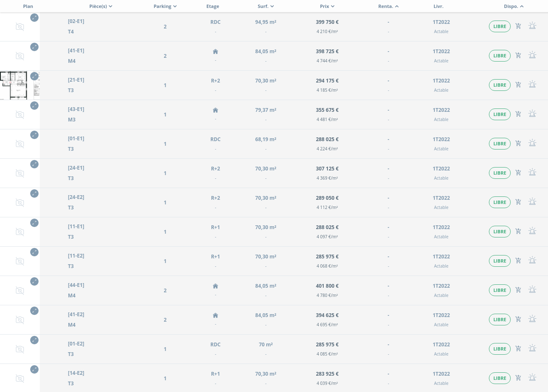Sort by Pièce(s) column header
Screen dimensions: 548x392
(101, 6)
